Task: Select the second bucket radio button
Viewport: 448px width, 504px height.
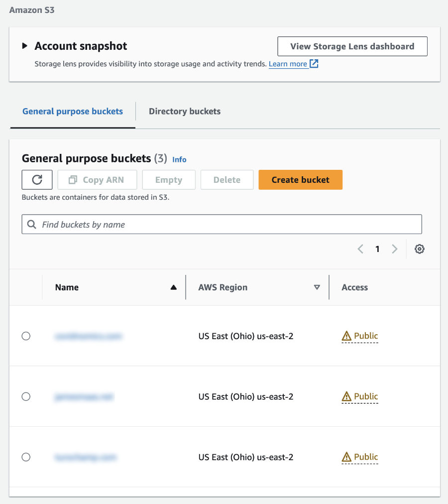Action: point(26,396)
